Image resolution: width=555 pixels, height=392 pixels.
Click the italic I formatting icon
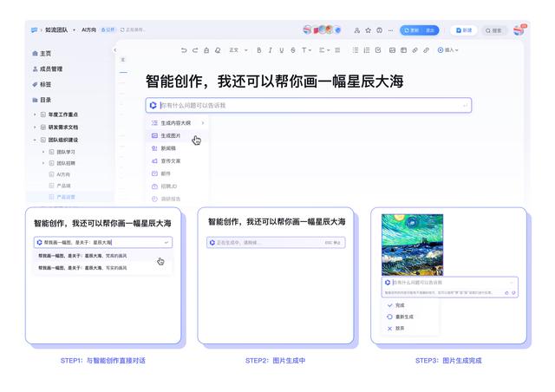271,50
